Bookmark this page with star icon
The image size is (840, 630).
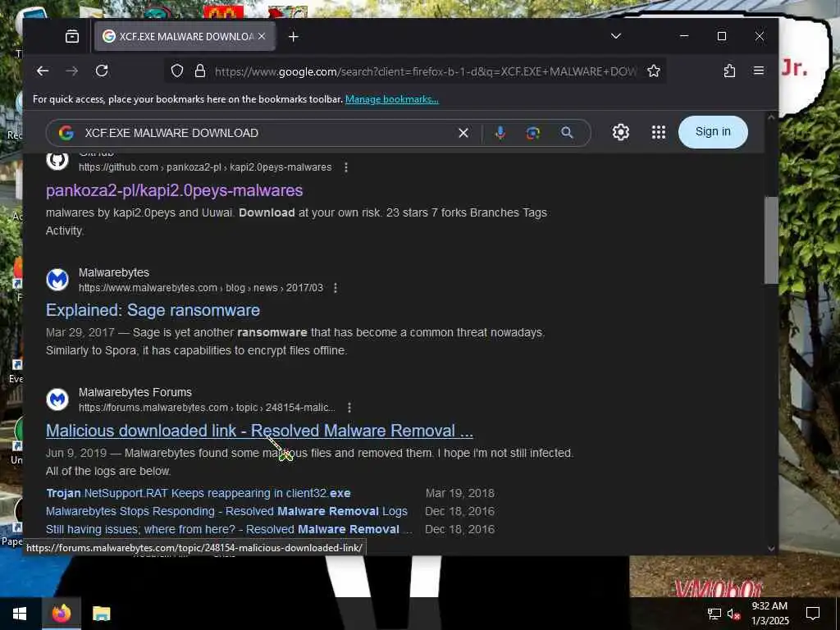click(x=653, y=71)
